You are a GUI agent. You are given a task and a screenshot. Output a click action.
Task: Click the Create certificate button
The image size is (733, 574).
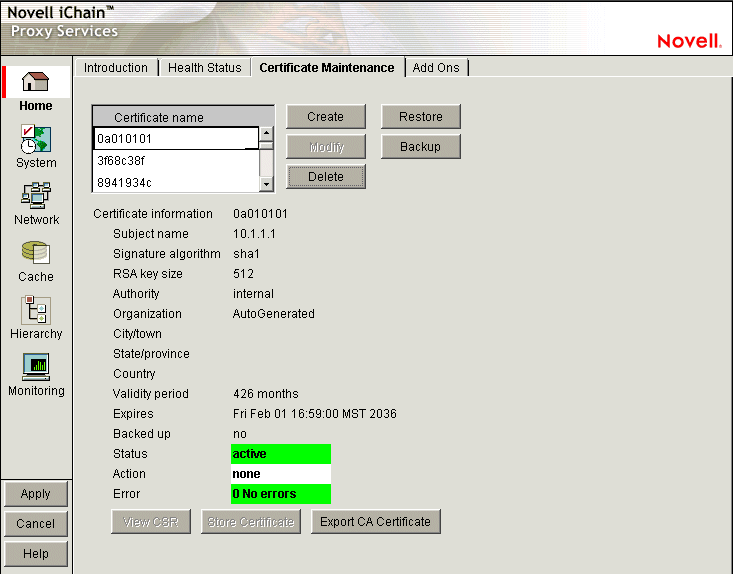pyautogui.click(x=326, y=116)
